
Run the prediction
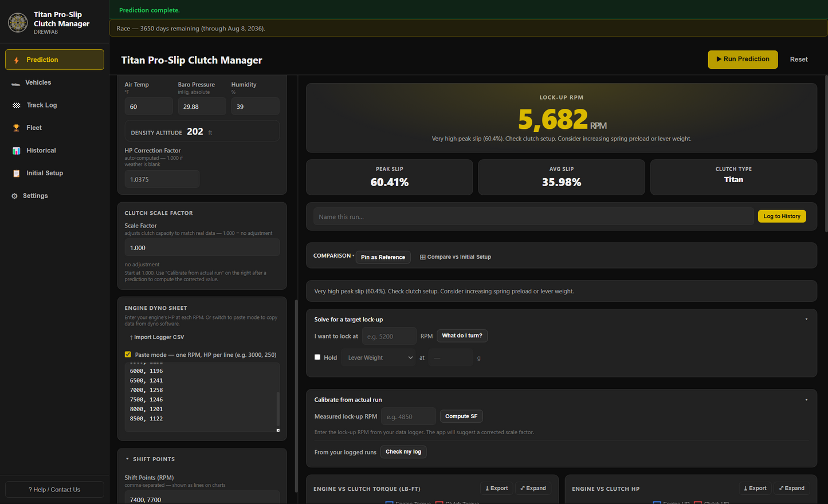tap(743, 59)
